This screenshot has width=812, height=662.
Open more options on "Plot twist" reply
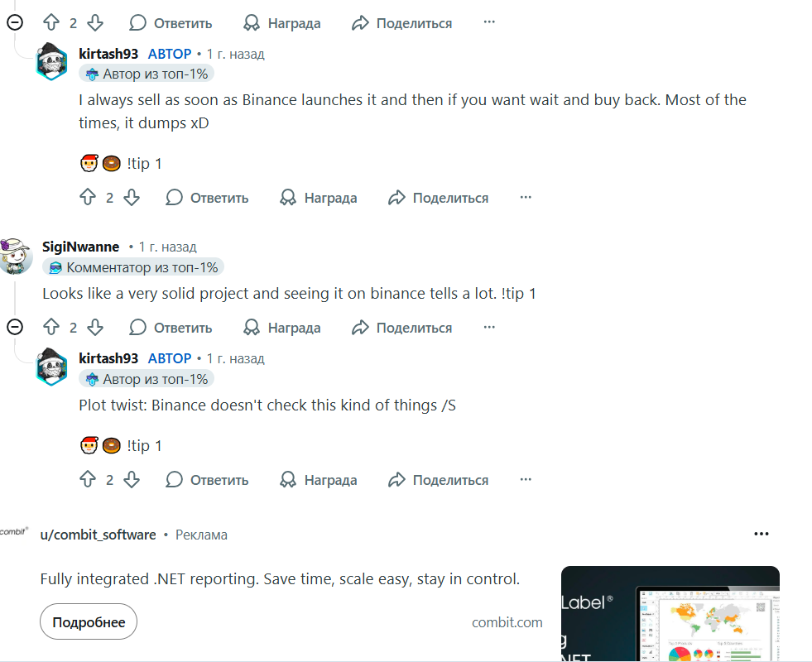point(526,479)
